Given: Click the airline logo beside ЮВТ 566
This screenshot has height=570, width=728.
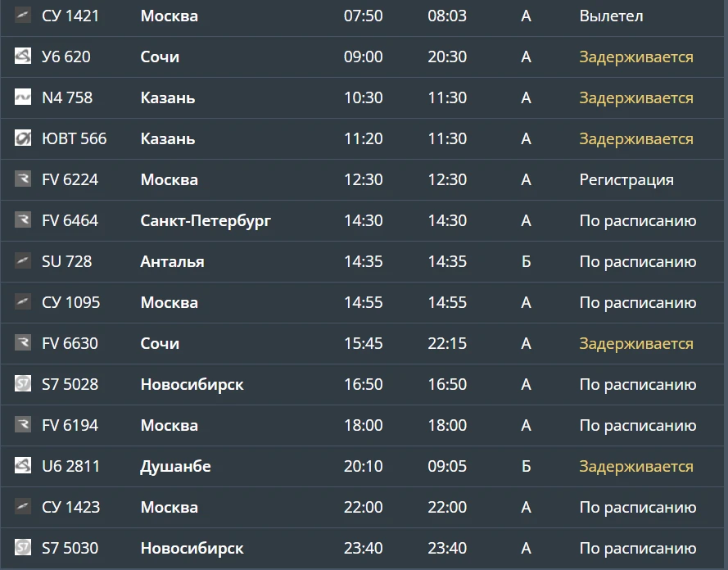Looking at the screenshot, I should [23, 138].
